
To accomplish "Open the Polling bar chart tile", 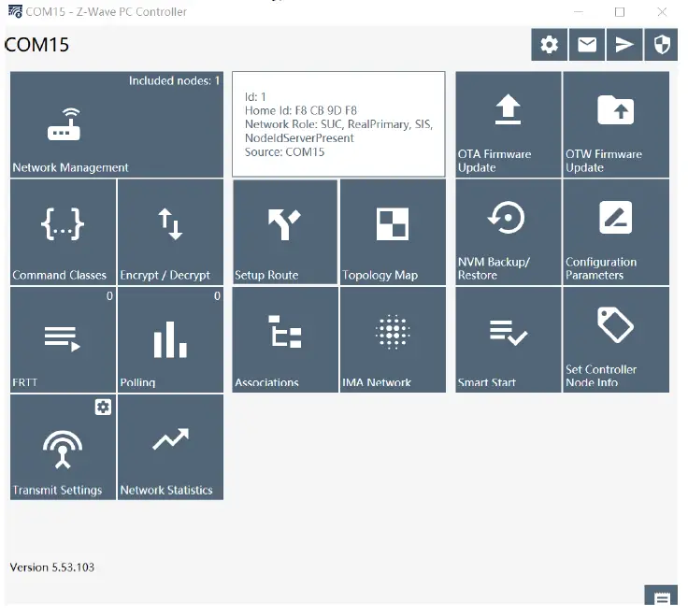I will tap(171, 339).
